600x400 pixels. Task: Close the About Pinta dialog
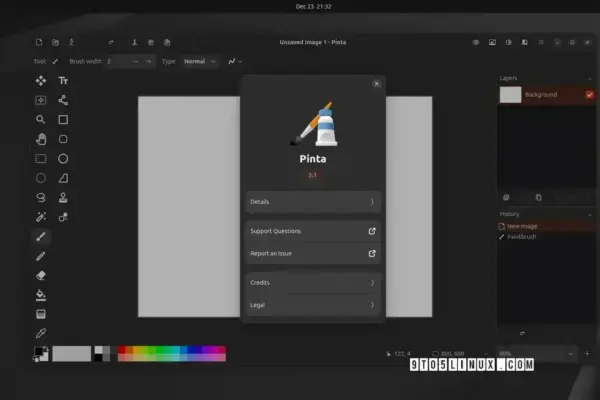(x=377, y=84)
